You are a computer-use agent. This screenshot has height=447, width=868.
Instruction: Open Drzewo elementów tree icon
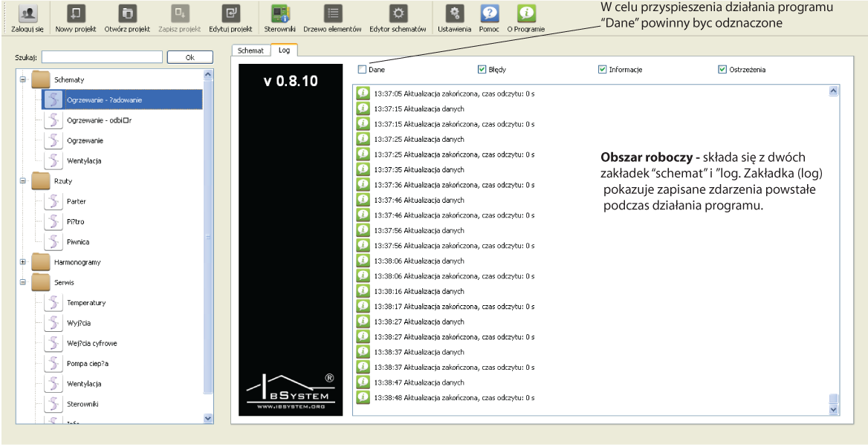[x=332, y=13]
